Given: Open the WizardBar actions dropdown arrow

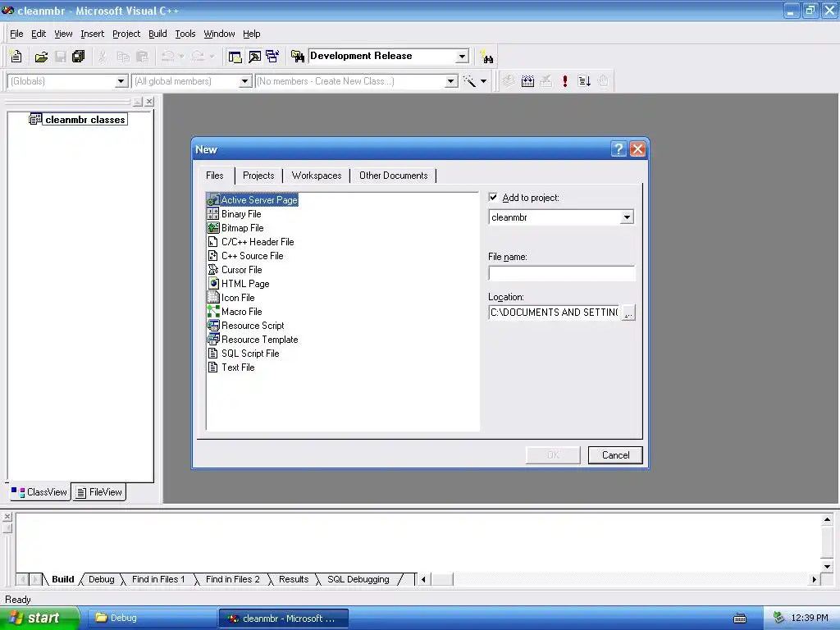Looking at the screenshot, I should coord(483,81).
